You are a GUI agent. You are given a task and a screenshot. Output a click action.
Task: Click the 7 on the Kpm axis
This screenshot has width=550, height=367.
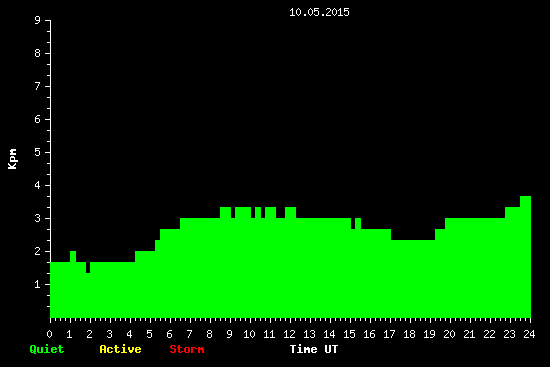click(38, 86)
